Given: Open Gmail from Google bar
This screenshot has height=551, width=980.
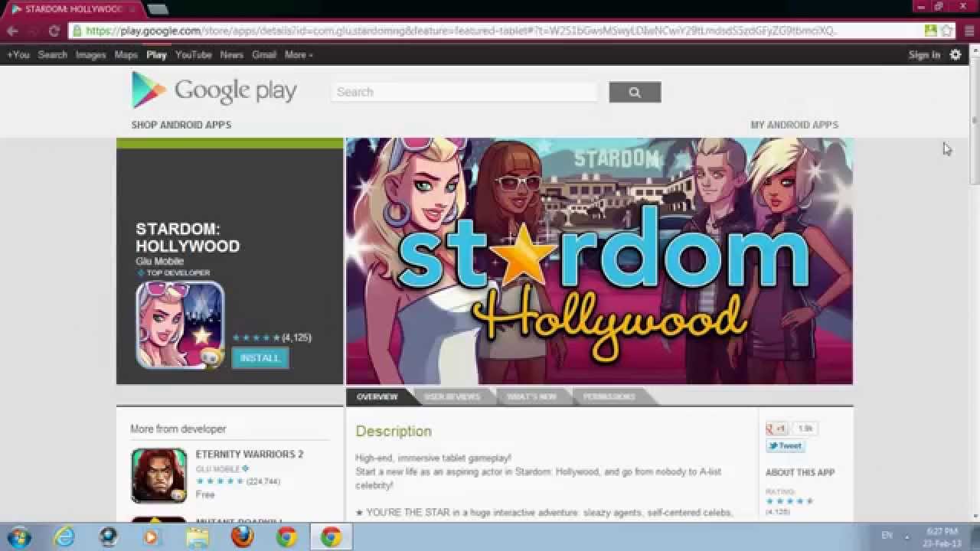Looking at the screenshot, I should 264,54.
